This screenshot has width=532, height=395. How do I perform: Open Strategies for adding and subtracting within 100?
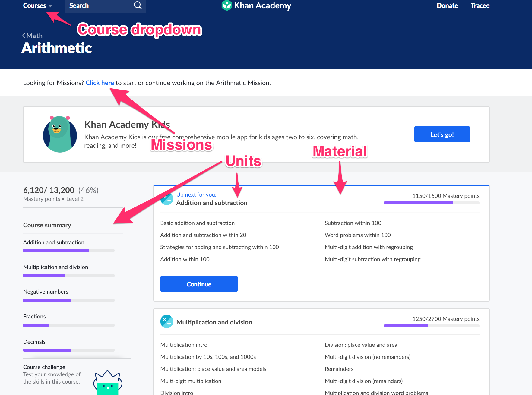(x=219, y=247)
